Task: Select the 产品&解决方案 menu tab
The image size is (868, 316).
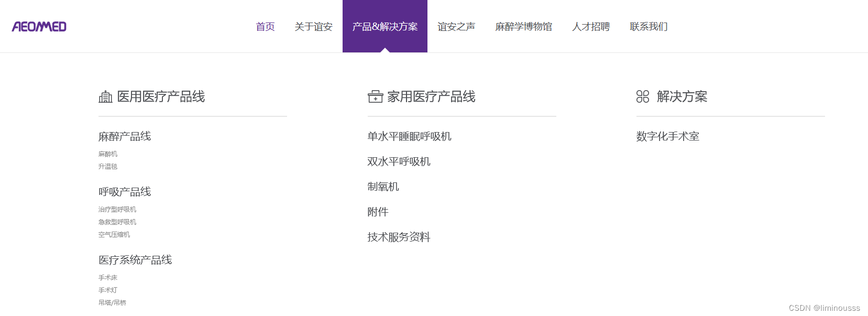Action: 385,26
